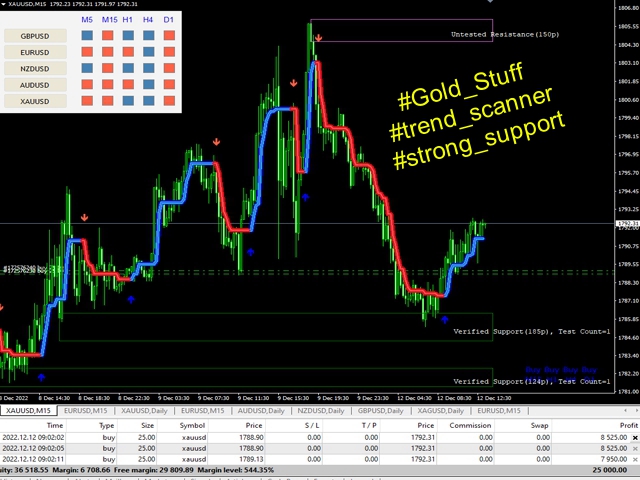Click the M15 timeframe column header in scanner
This screenshot has width=640, height=480.
coord(109,20)
